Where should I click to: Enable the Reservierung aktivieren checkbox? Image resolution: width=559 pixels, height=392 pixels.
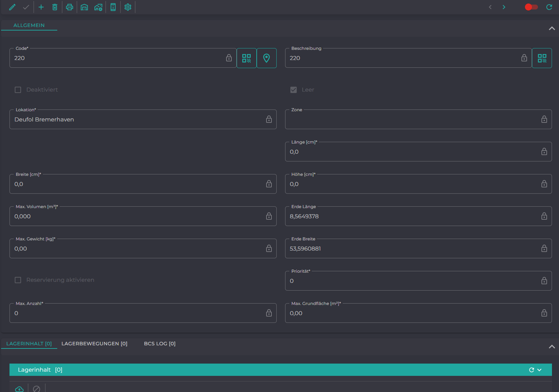pos(18,280)
